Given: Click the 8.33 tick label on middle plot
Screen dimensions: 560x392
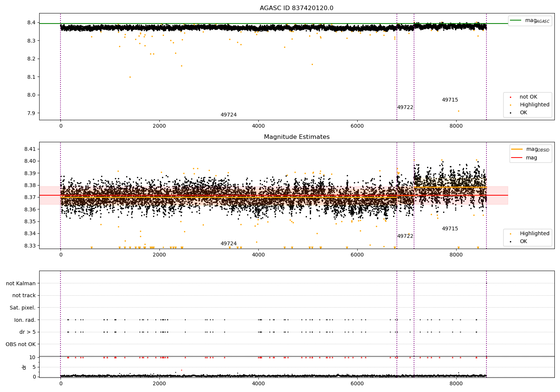Looking at the screenshot, I should (30, 246).
